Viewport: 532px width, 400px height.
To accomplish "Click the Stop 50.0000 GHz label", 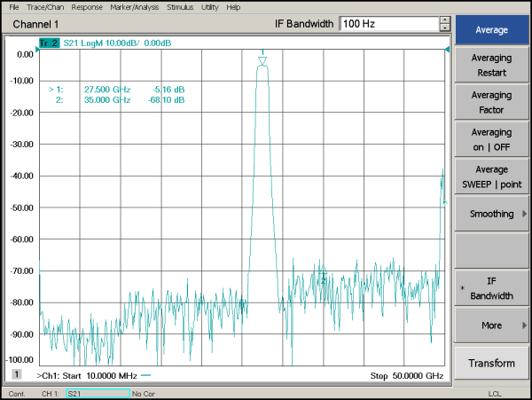I will point(407,376).
